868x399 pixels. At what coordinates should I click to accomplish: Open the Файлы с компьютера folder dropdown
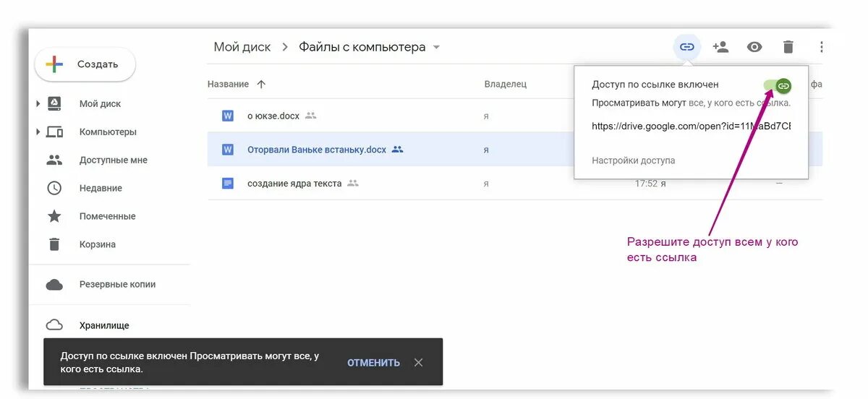(x=436, y=48)
